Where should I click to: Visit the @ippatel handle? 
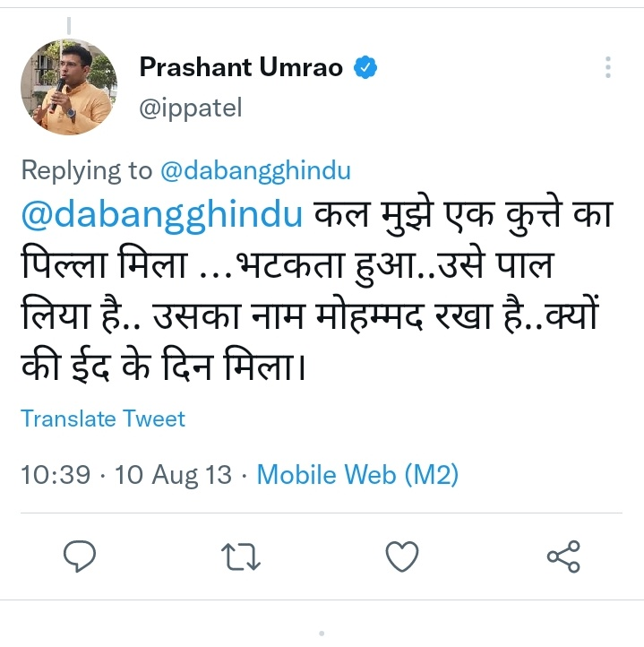tap(191, 108)
